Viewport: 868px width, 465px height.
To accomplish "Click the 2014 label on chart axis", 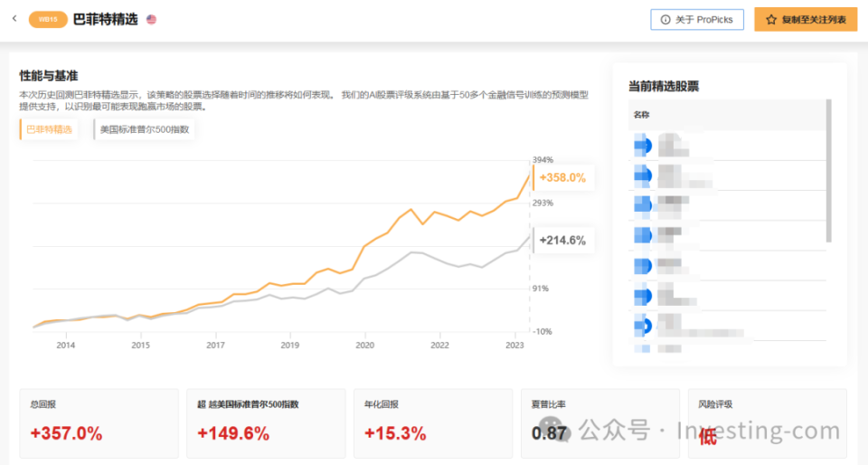I will (x=66, y=345).
